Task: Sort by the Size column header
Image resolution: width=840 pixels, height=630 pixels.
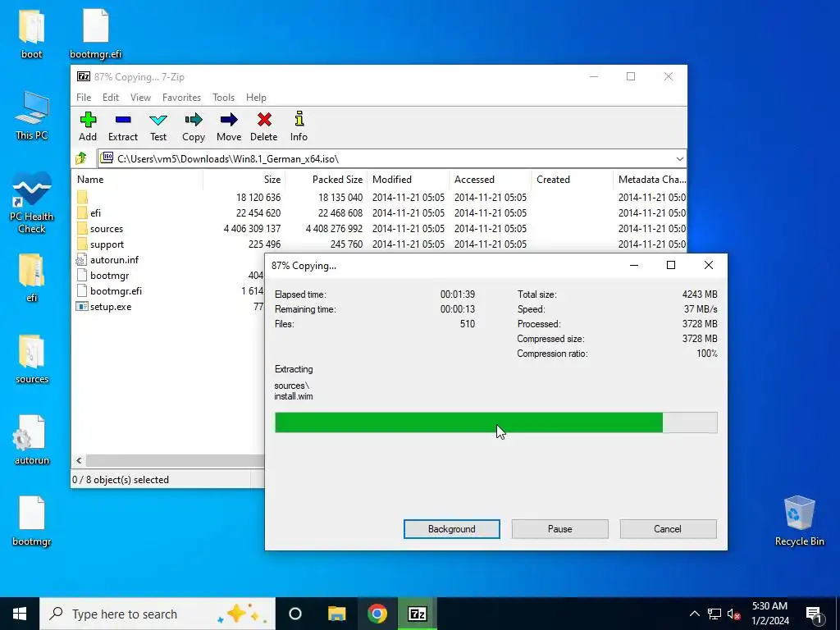Action: coord(244,180)
